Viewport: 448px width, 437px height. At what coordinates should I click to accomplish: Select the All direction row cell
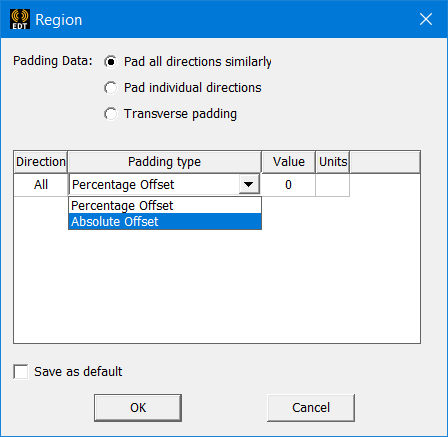point(41,185)
